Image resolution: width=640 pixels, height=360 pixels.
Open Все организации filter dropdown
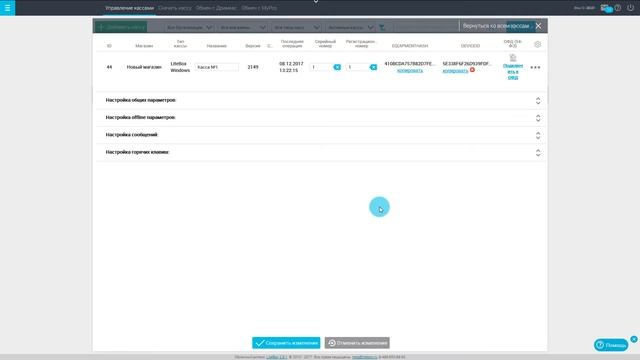click(x=189, y=27)
